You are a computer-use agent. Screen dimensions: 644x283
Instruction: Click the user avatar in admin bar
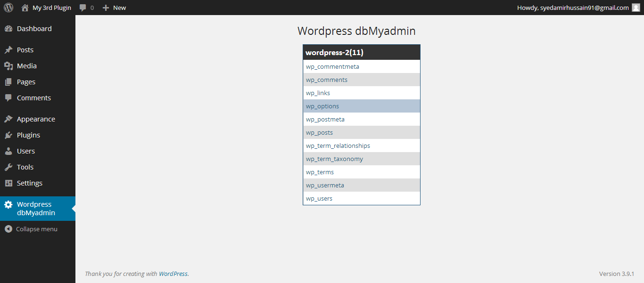(636, 8)
